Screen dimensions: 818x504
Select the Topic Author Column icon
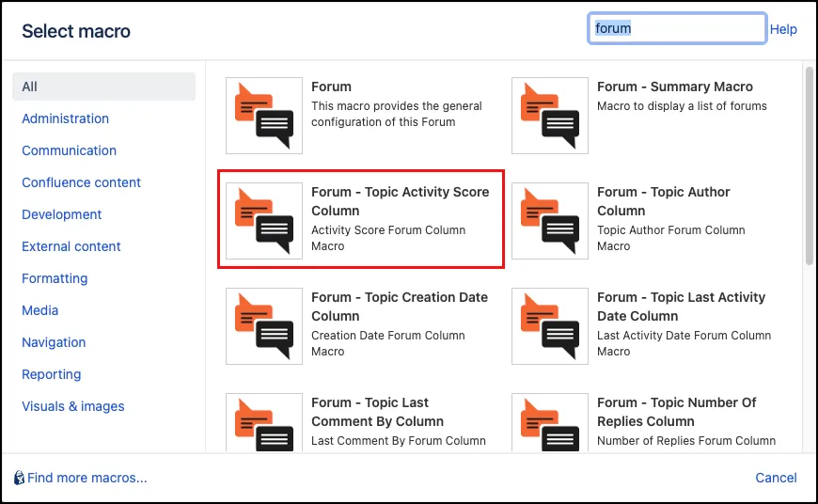pyautogui.click(x=550, y=221)
